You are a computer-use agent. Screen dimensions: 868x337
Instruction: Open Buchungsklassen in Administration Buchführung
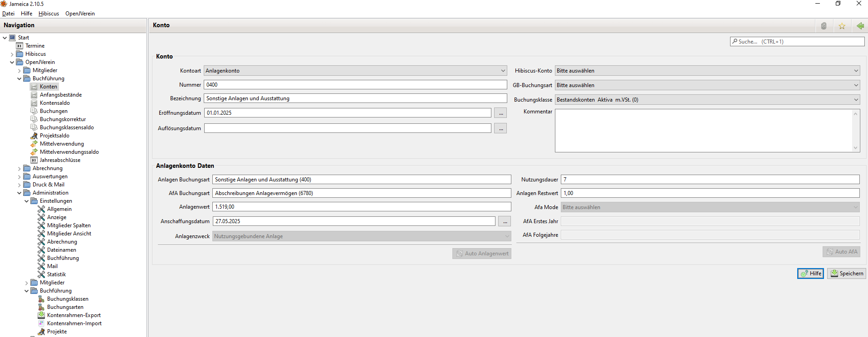point(68,299)
